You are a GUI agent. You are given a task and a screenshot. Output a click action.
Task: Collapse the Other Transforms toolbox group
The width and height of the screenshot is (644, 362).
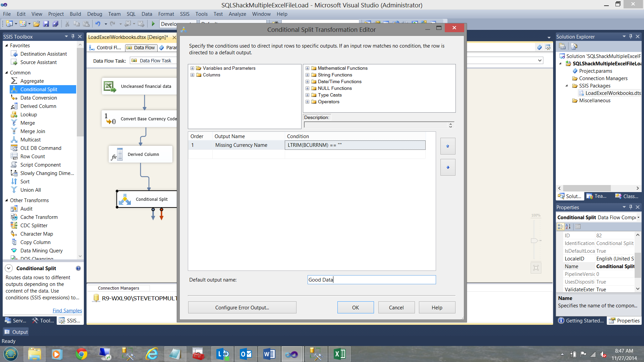pyautogui.click(x=6, y=200)
